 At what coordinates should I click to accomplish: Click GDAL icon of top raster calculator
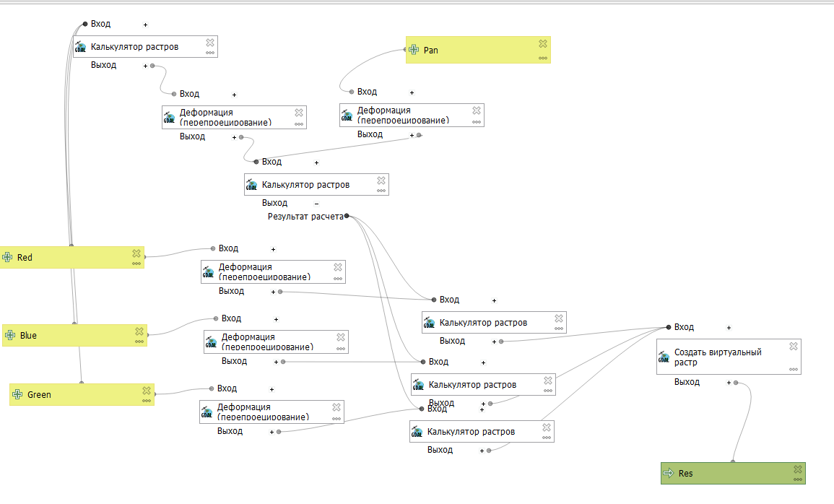80,47
